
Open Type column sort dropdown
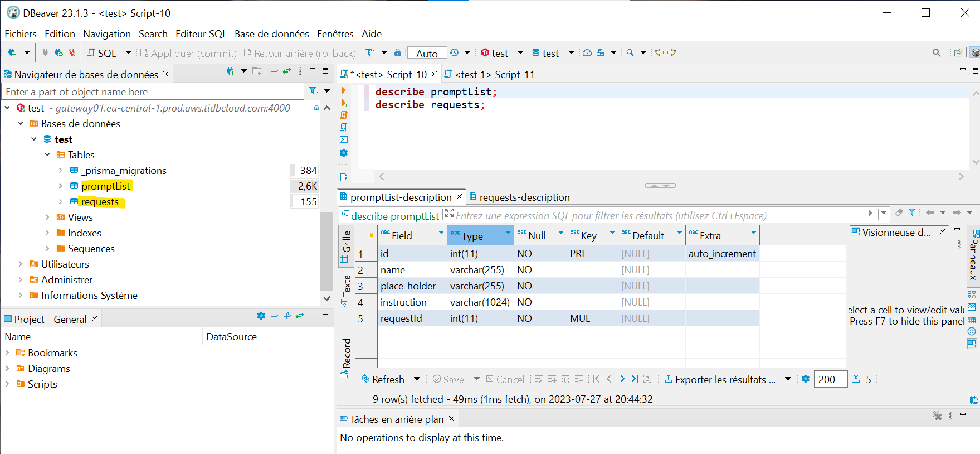click(508, 232)
